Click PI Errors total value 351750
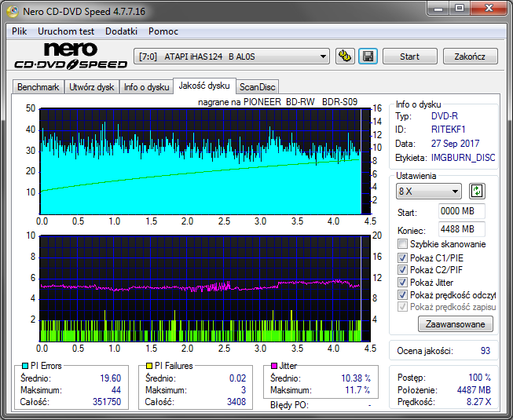Image resolution: width=513 pixels, height=420 pixels. pos(107,402)
